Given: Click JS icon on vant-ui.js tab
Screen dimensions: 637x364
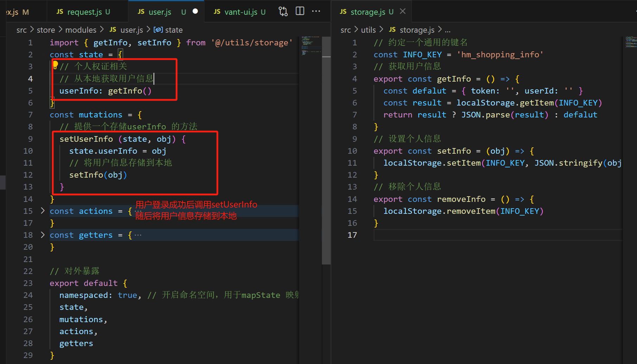Looking at the screenshot, I should [217, 12].
